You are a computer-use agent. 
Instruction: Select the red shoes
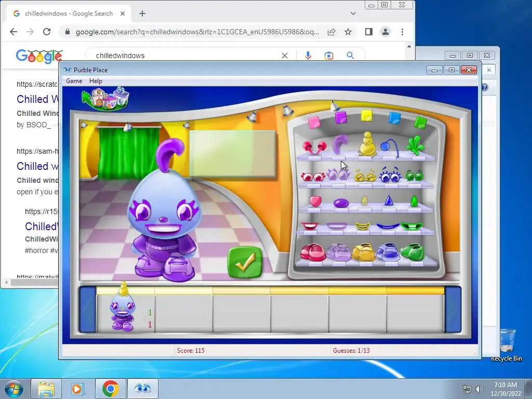click(x=313, y=252)
